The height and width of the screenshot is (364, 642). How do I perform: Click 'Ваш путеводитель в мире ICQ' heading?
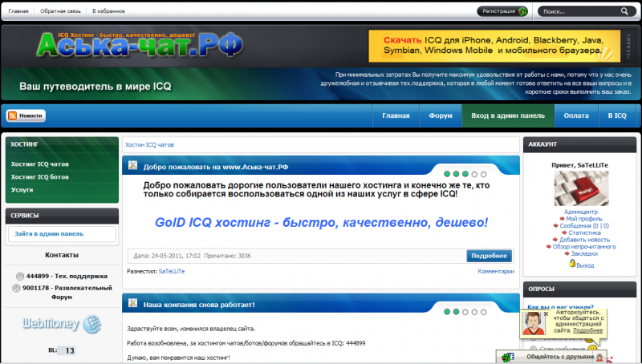(x=95, y=87)
